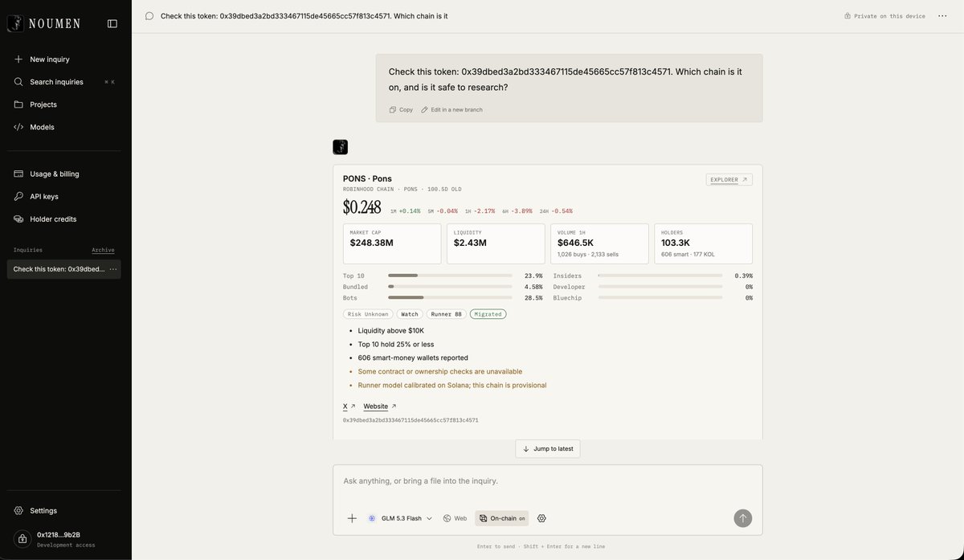Viewport: 964px width, 560px height.
Task: Open the Archive link
Action: 103,250
